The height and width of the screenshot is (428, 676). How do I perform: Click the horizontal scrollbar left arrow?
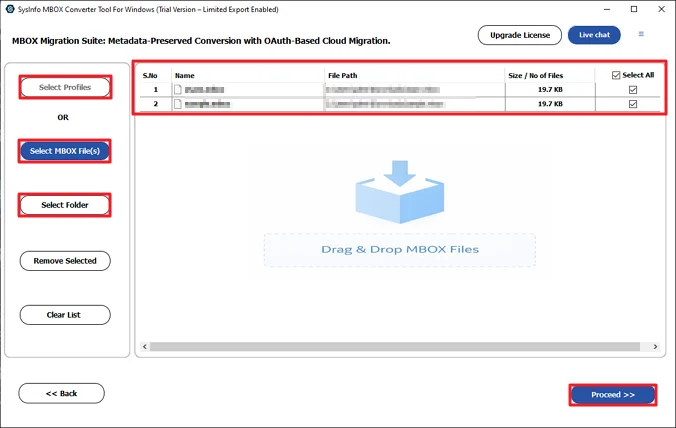tap(145, 347)
